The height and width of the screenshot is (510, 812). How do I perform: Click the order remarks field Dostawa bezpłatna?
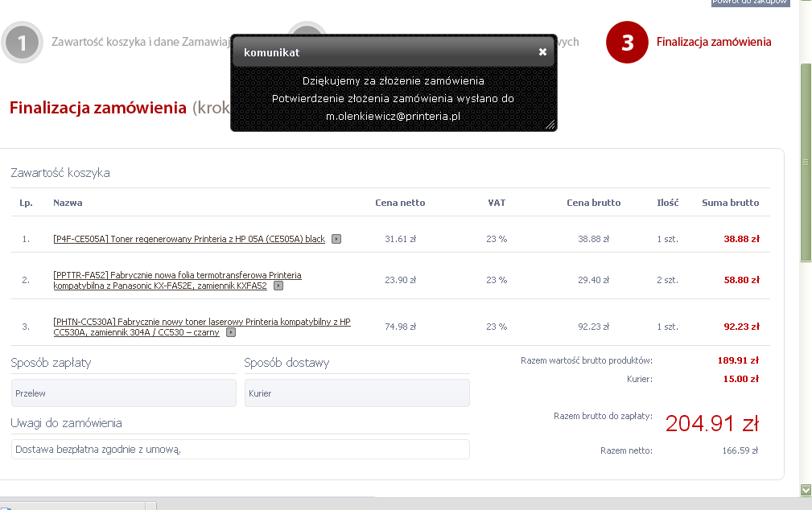(x=241, y=450)
